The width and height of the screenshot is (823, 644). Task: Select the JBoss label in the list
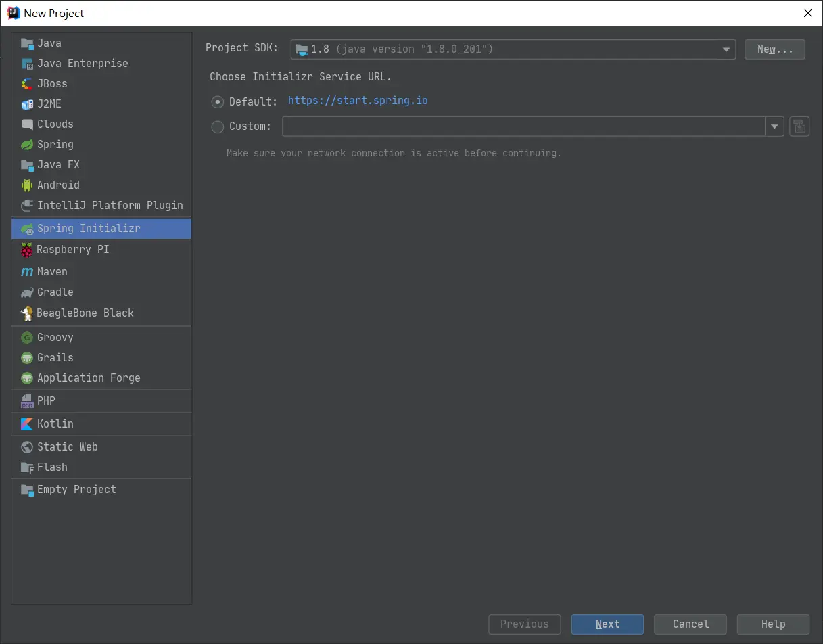click(52, 84)
